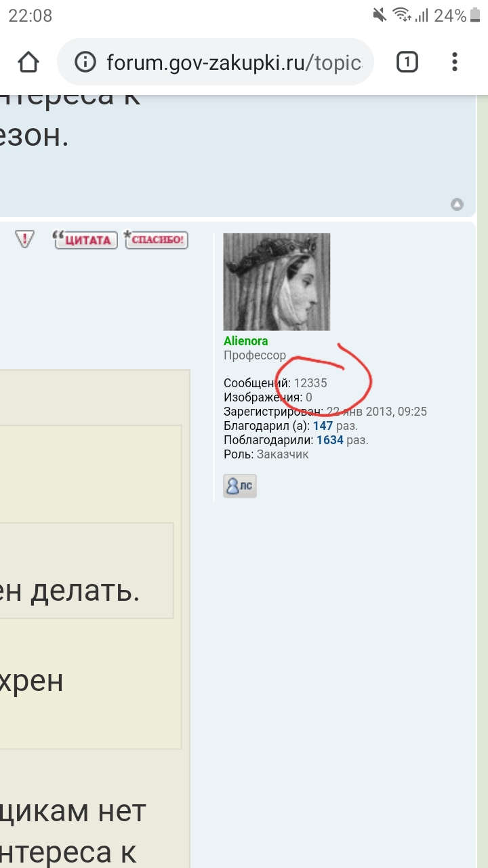The width and height of the screenshot is (488, 868).
Task: Report post via exclamation triangle icon
Action: pyautogui.click(x=24, y=239)
